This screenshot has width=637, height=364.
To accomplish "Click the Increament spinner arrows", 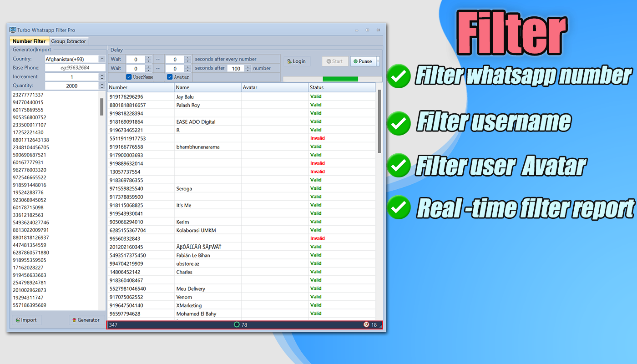I will [102, 77].
